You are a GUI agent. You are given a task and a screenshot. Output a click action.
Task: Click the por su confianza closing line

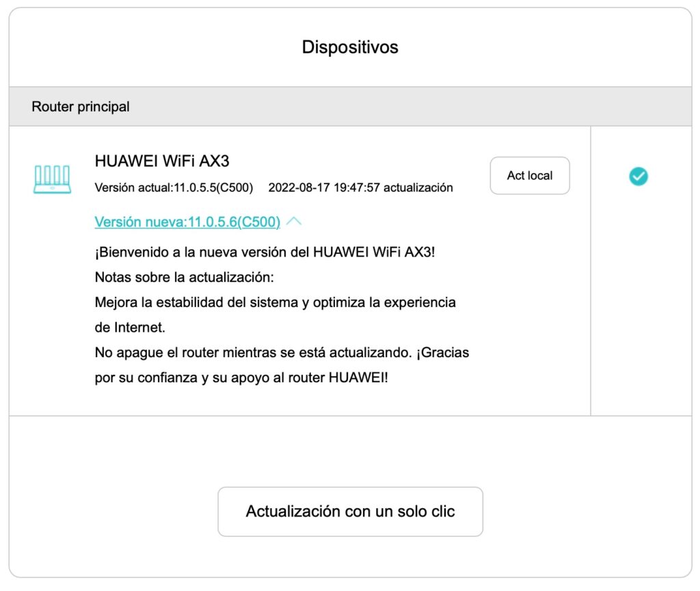[241, 378]
